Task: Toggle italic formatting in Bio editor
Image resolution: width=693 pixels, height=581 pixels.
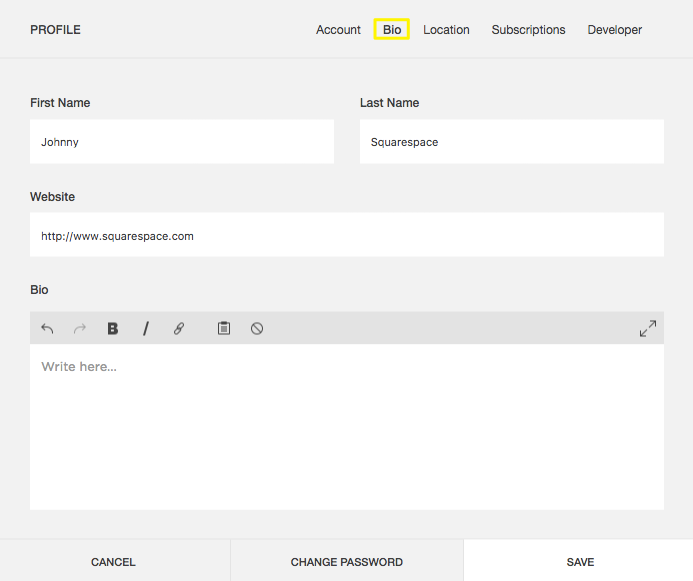Action: point(146,328)
